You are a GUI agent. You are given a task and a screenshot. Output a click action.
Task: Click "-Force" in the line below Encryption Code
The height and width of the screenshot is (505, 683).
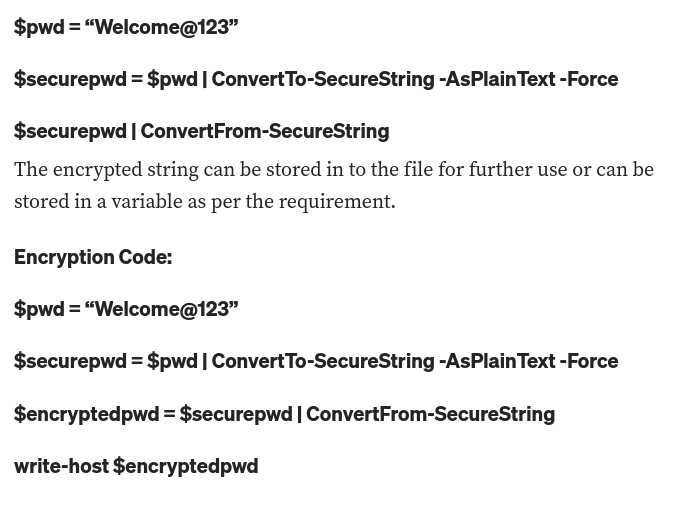pyautogui.click(x=588, y=361)
